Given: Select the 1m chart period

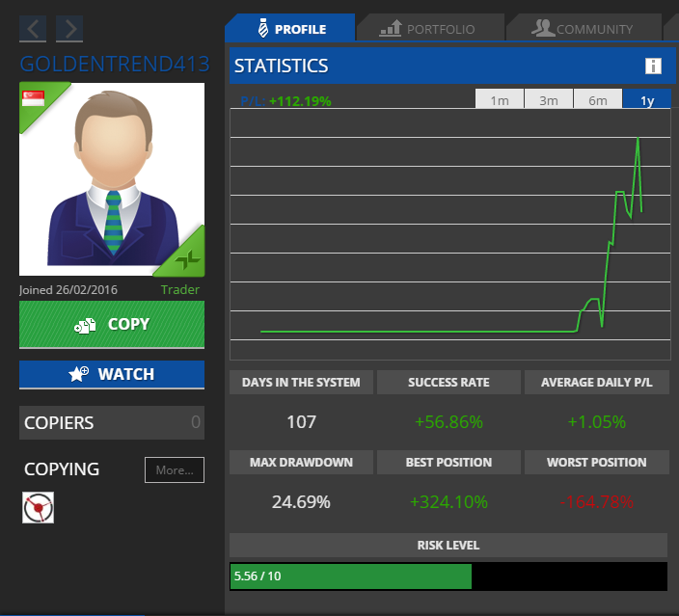Looking at the screenshot, I should [x=500, y=100].
